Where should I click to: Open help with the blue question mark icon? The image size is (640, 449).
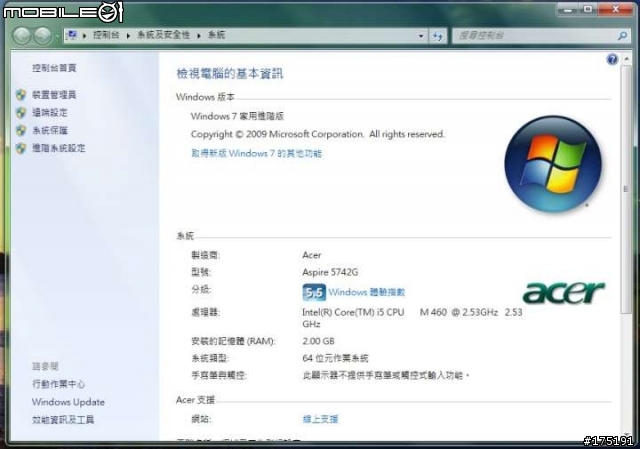coord(612,60)
